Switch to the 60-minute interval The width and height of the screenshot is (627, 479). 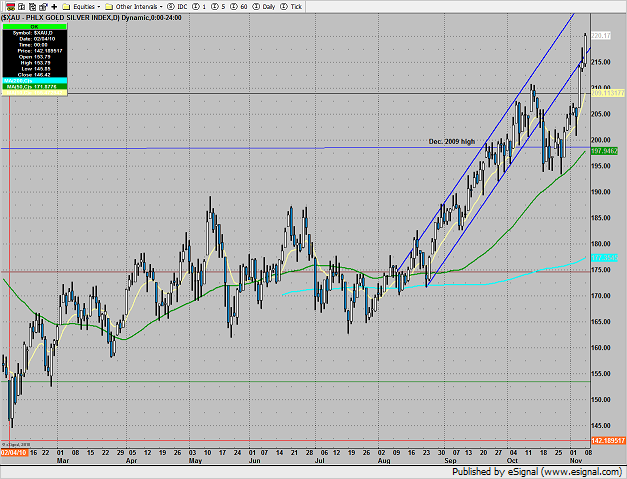(239, 6)
